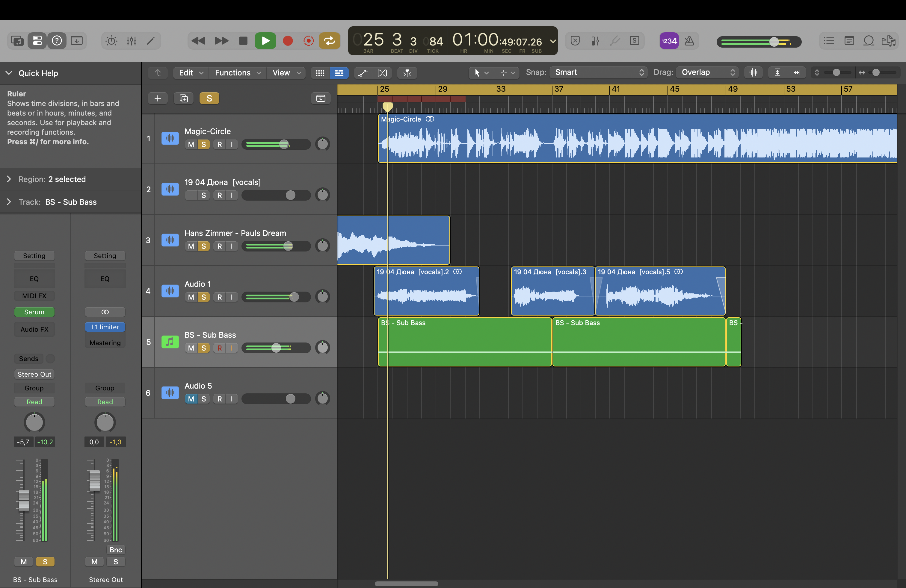Add a new track with plus button

(x=158, y=98)
